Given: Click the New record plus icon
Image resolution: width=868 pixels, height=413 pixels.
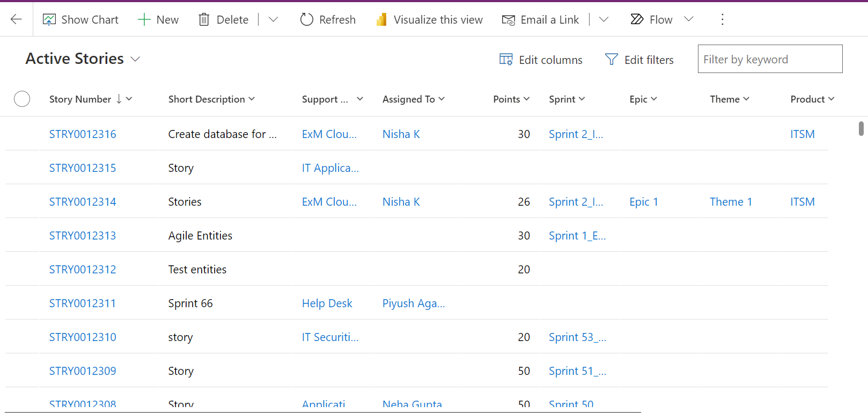Looking at the screenshot, I should point(144,20).
